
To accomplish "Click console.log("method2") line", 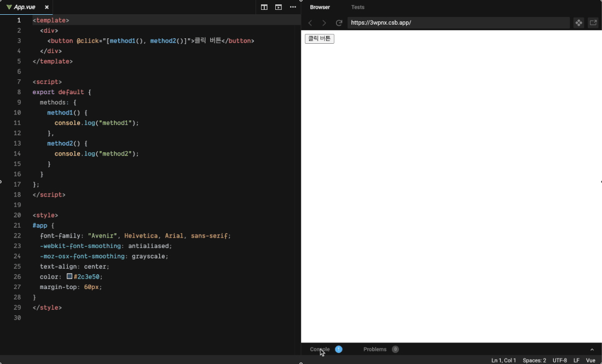I will coord(97,154).
